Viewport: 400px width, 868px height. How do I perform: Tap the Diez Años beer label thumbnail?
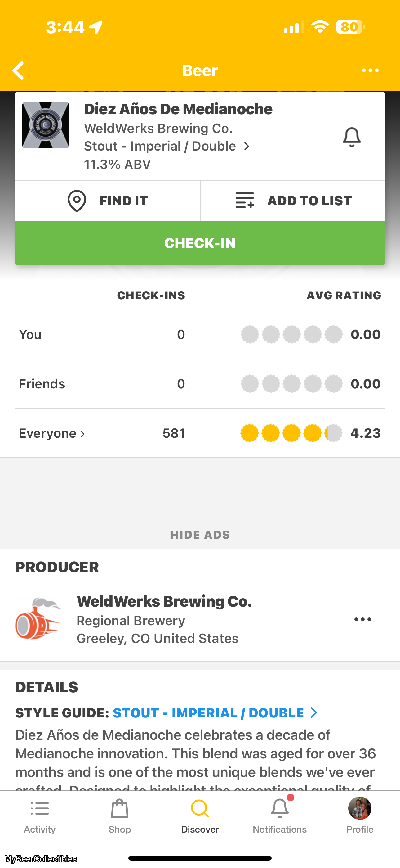[x=46, y=125]
